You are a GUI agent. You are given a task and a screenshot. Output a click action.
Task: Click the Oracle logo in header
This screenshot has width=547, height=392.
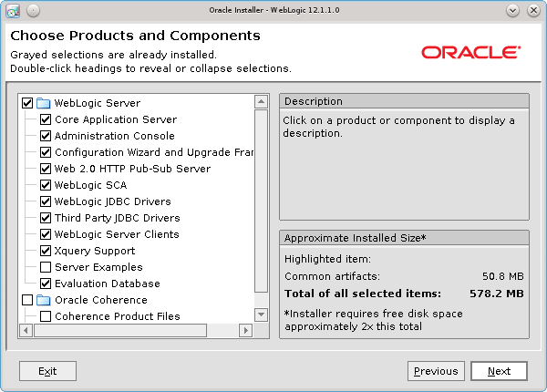click(470, 52)
